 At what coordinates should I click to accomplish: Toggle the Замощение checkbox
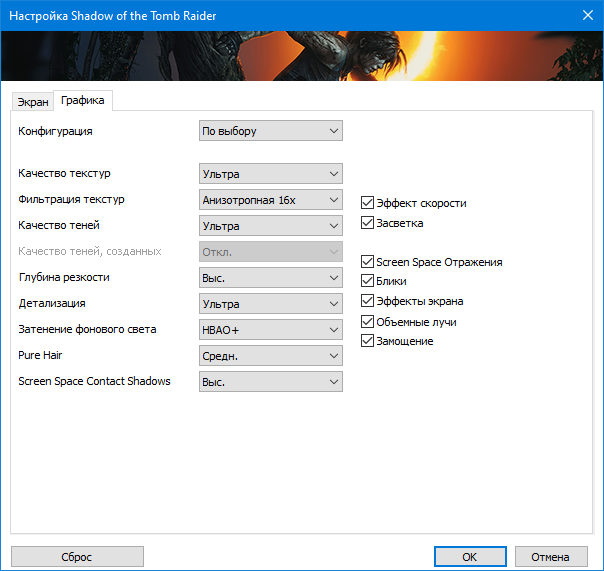367,341
